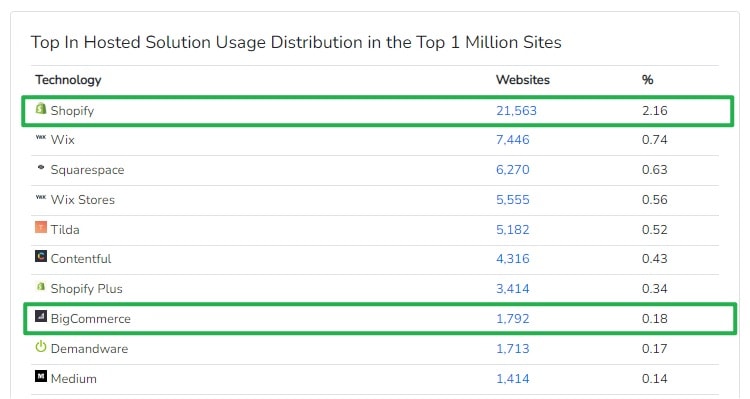Screen dimensions: 750x399
Task: Open Wix Stores' 5,555 websites link
Action: 512,200
